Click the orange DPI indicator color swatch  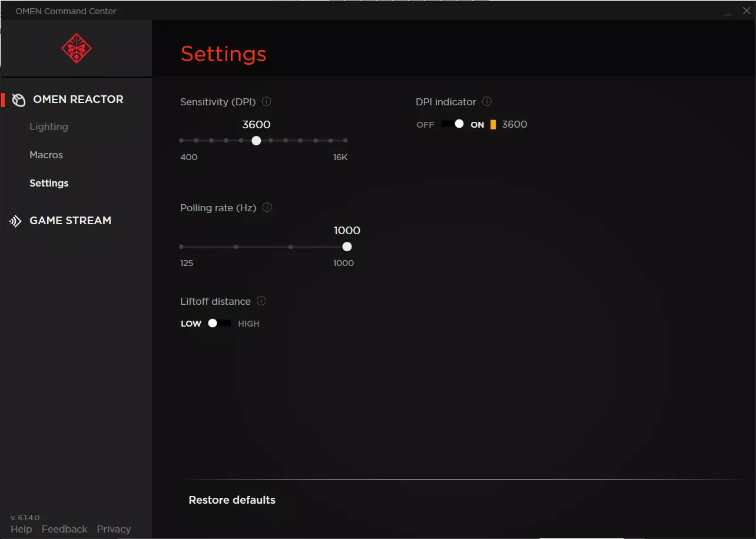tap(493, 125)
